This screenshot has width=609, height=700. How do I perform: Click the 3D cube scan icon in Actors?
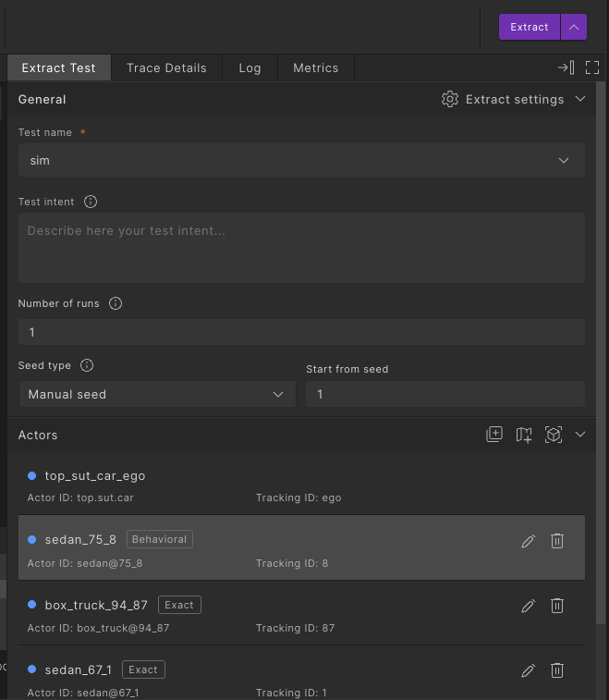click(x=554, y=435)
